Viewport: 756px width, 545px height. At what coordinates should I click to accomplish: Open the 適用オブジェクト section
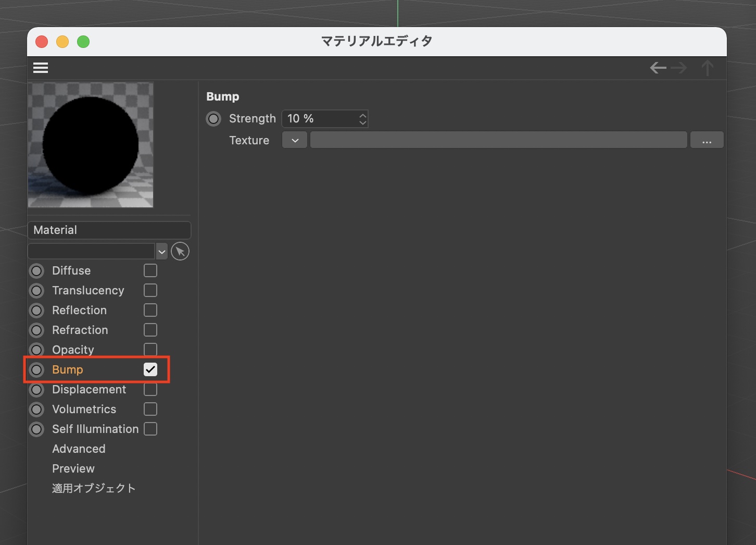coord(94,488)
